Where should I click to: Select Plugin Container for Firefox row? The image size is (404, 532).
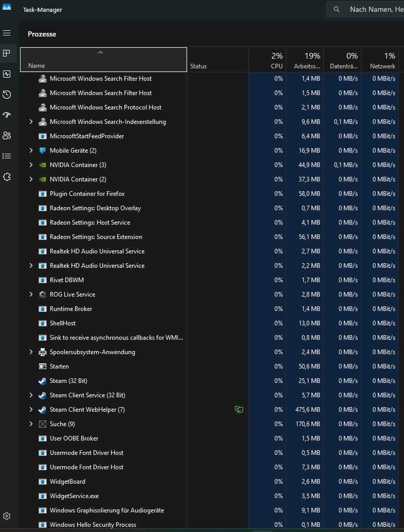209,194
